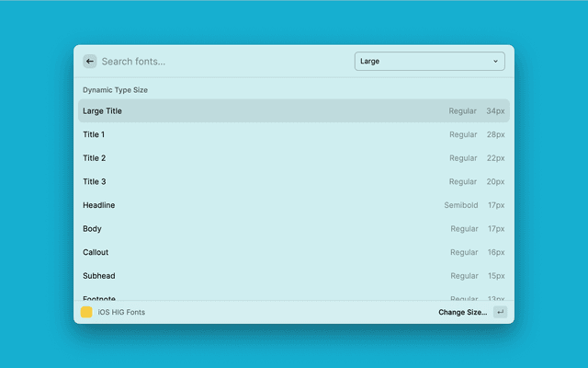The image size is (588, 368).
Task: Click the Change Size... button
Action: [x=462, y=313]
